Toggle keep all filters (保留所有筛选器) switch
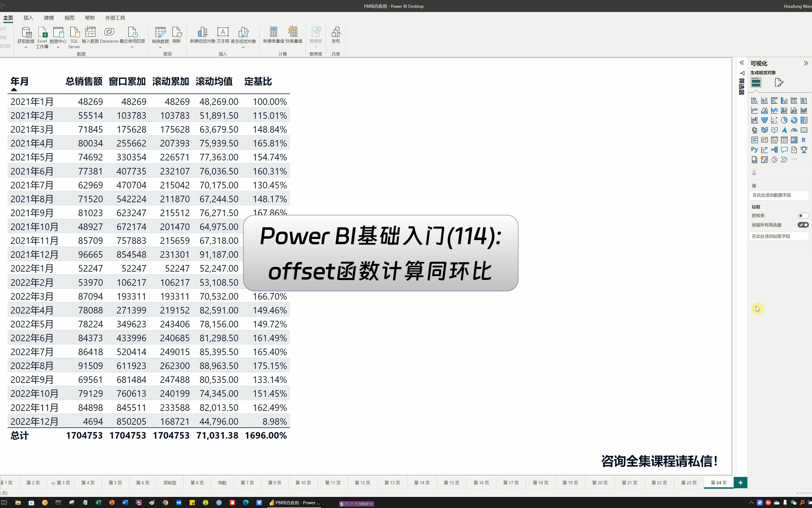 coord(803,225)
